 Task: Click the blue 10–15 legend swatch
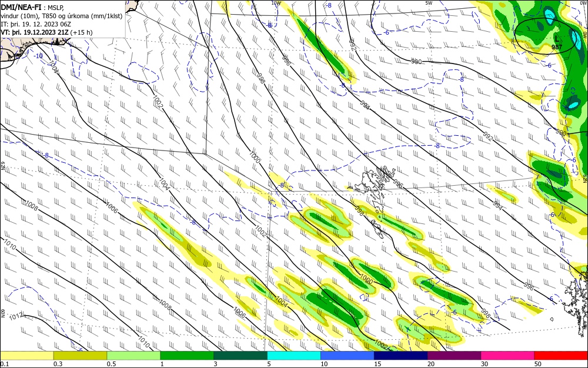pos(348,356)
